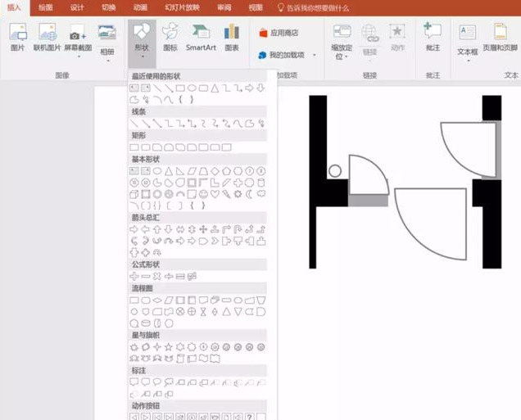Viewport: 521px width, 420px height.
Task: Choose the U-turn arrow shape
Action: pos(238,229)
